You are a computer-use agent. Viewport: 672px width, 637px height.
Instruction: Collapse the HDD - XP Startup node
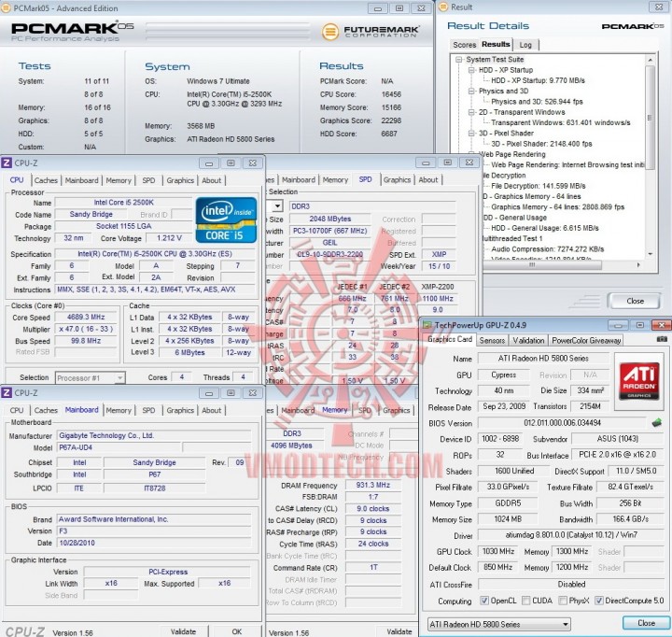point(471,70)
